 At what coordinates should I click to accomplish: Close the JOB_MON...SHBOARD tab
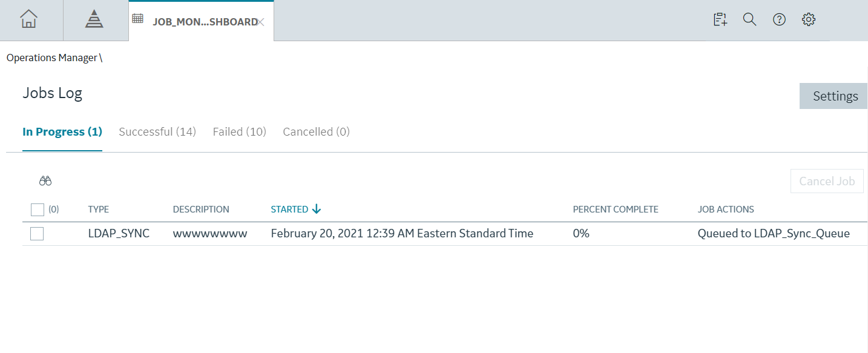260,22
